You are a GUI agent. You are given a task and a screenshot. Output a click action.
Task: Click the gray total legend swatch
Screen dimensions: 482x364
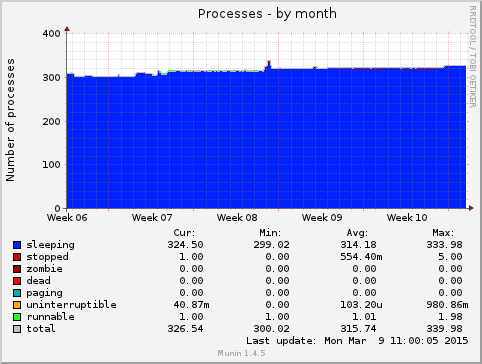coord(17,329)
